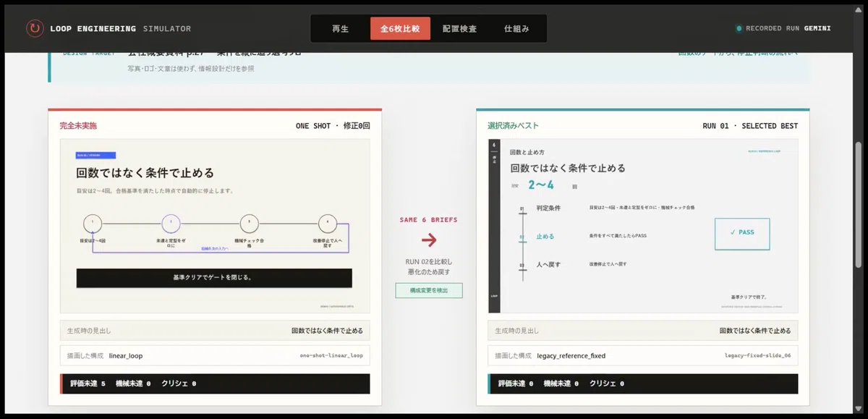Click the PASS checkmark box in slide
The image size is (868, 419).
click(742, 234)
